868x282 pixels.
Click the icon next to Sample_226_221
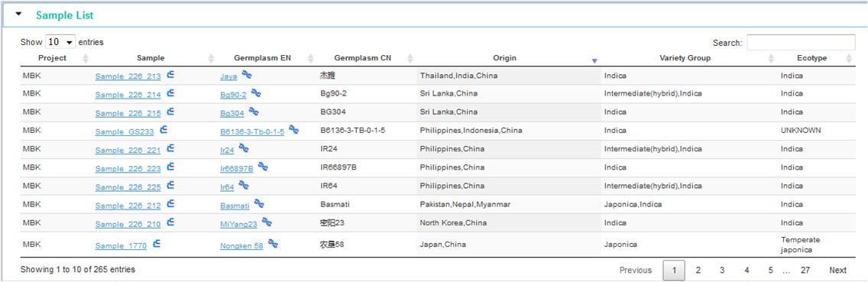coord(171,148)
